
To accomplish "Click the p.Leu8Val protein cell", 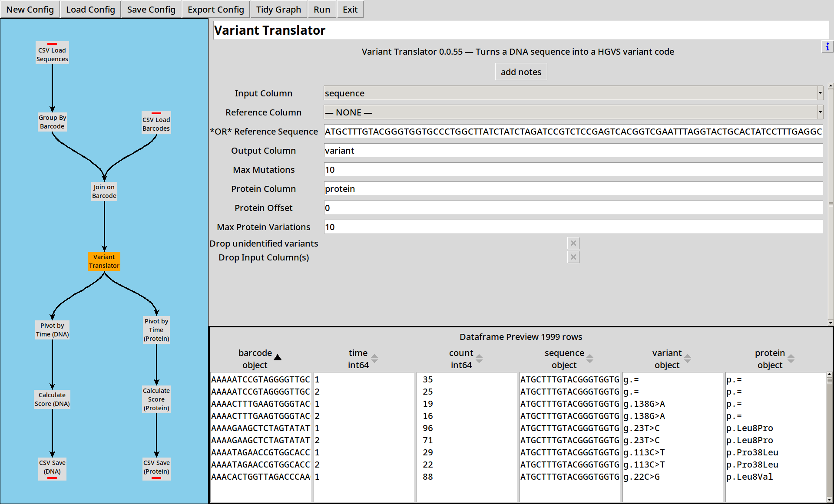I will point(750,477).
